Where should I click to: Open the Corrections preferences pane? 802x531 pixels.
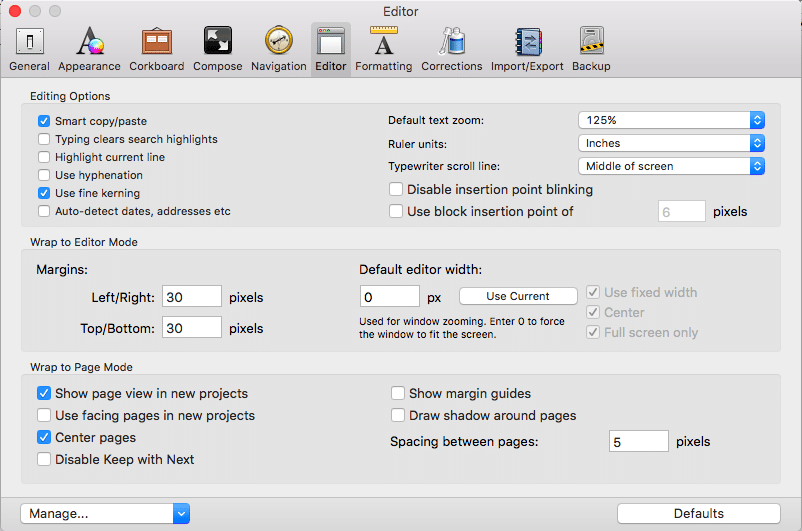[x=452, y=49]
